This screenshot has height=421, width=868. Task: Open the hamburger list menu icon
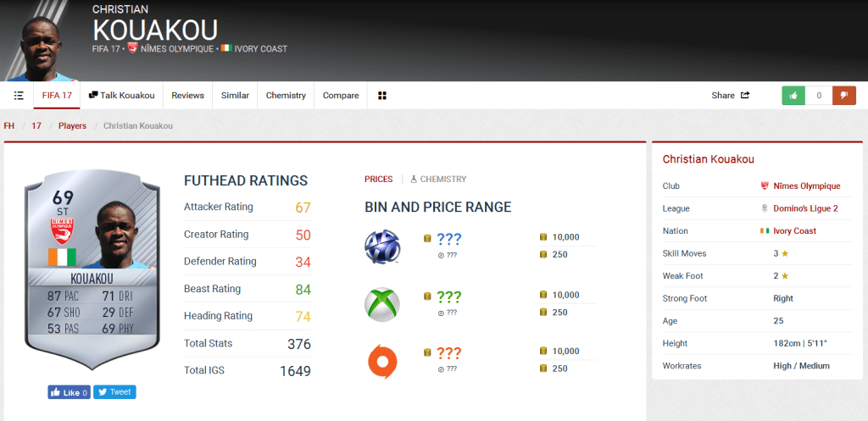point(19,96)
